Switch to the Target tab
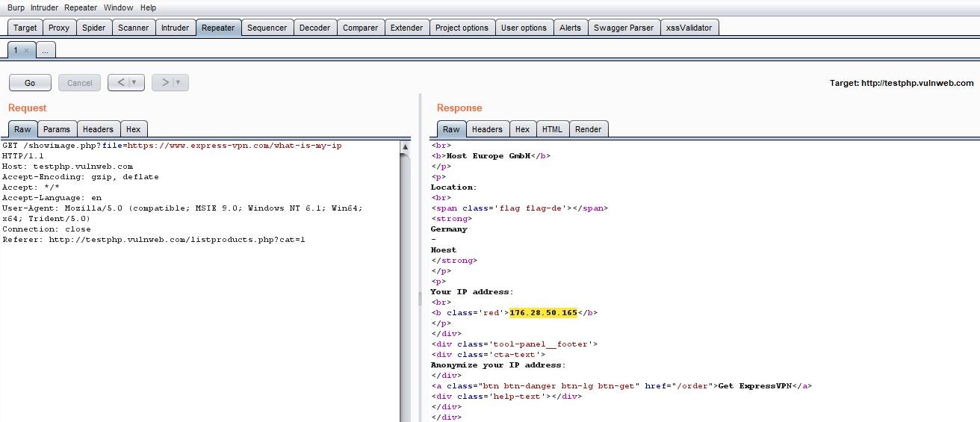 coord(25,28)
